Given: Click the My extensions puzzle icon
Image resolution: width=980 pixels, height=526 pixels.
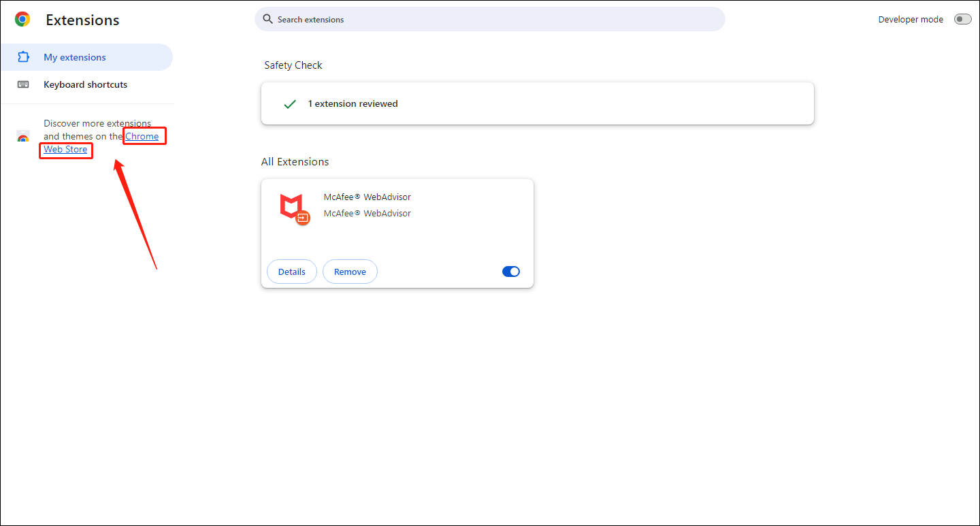Looking at the screenshot, I should [x=23, y=57].
